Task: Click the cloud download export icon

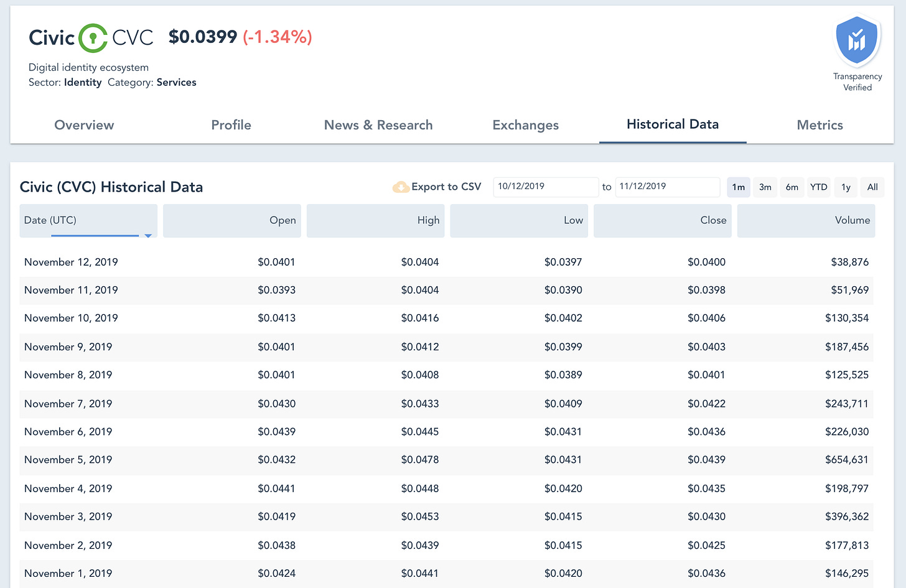Action: [x=400, y=187]
